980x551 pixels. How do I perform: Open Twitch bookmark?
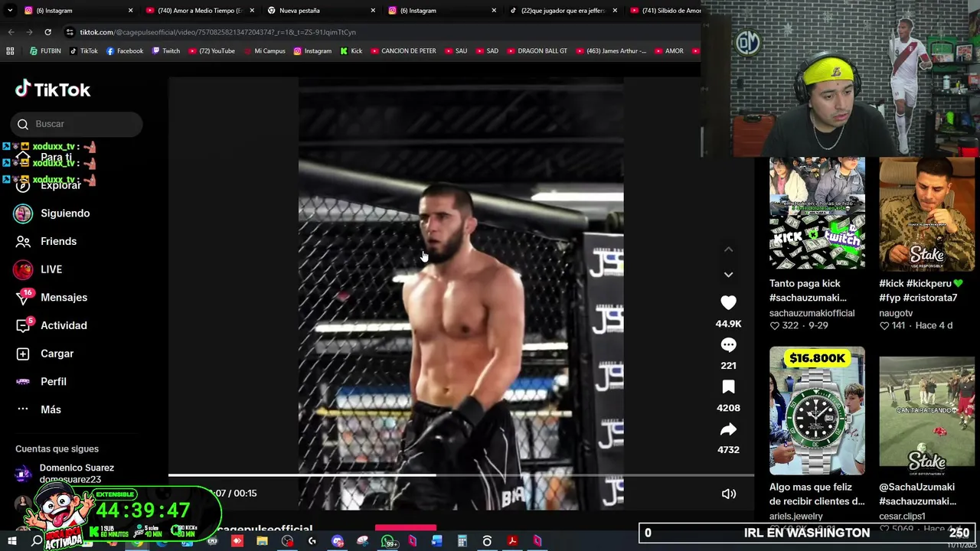click(165, 51)
